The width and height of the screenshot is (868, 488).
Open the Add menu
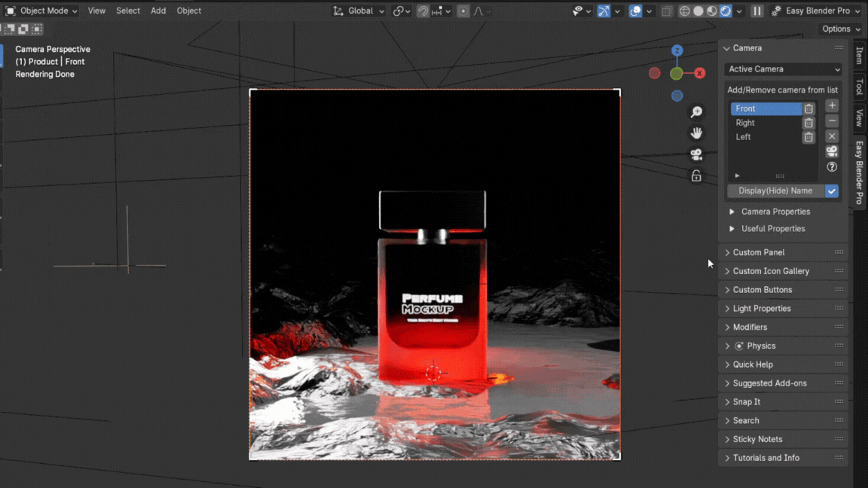pos(158,11)
